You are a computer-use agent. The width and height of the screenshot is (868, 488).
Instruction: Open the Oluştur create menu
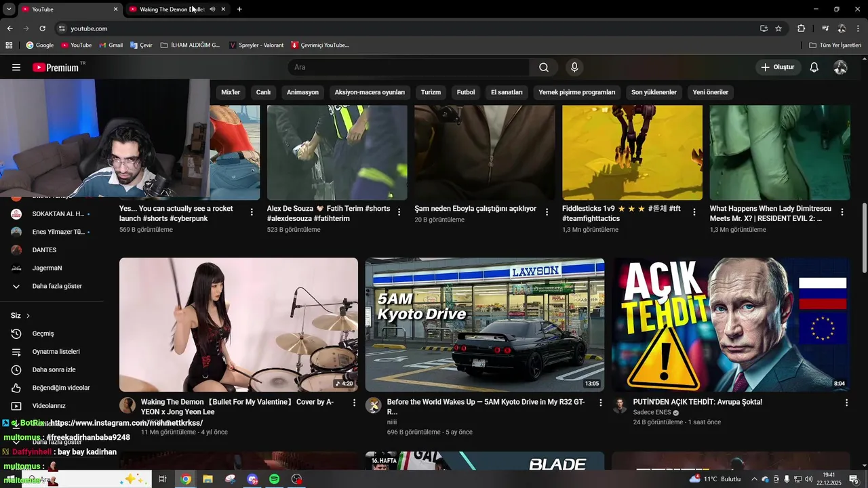pyautogui.click(x=778, y=67)
